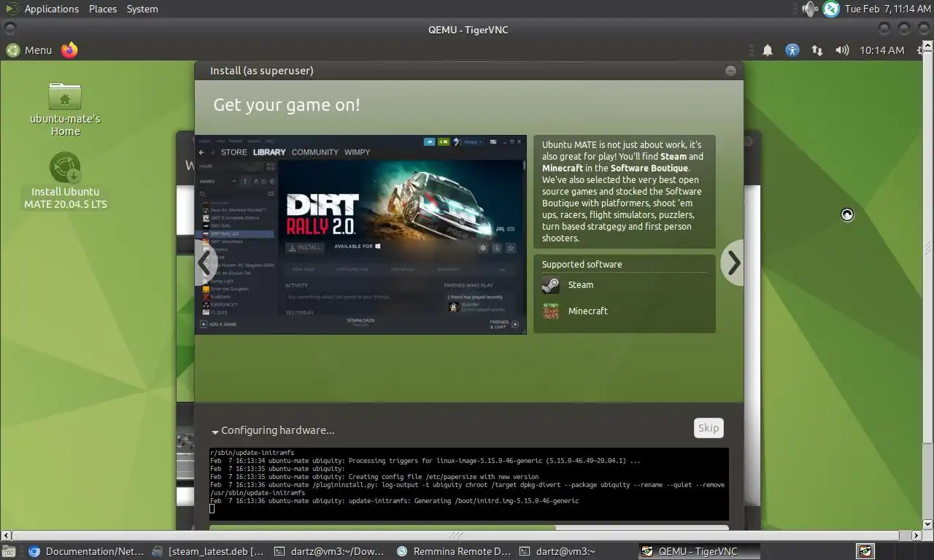Image resolution: width=934 pixels, height=560 pixels.
Task: Click the Minecraft label in Supported software
Action: click(x=588, y=311)
